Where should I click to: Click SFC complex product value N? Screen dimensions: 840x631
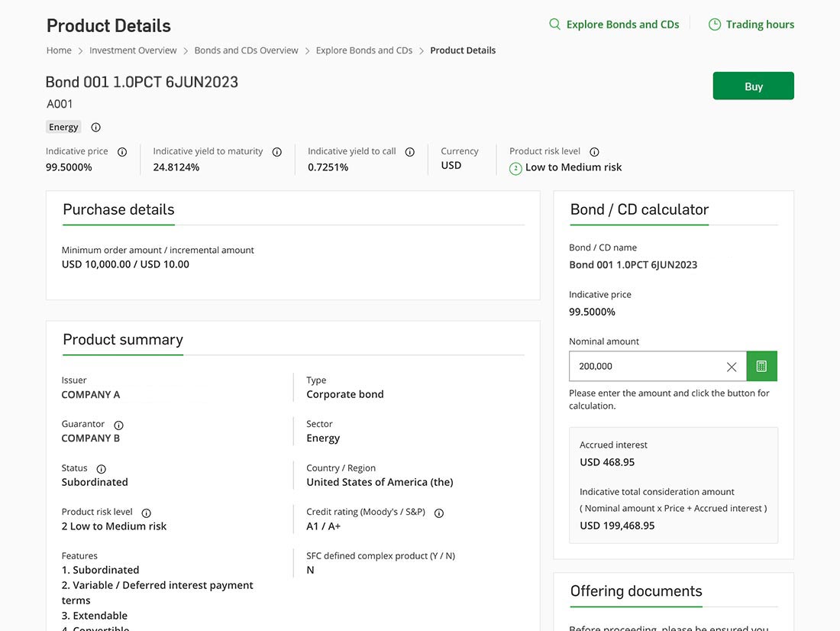click(310, 570)
